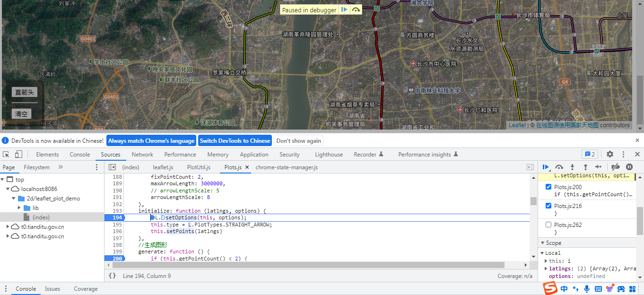Open the Coverage drawer tab
This screenshot has height=295, width=644.
click(86, 289)
